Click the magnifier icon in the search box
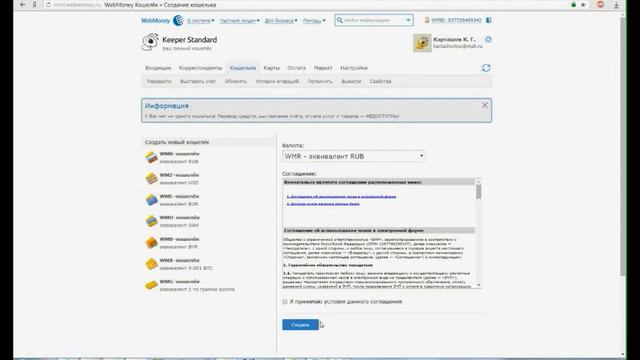The width and height of the screenshot is (640, 360). (x=340, y=20)
